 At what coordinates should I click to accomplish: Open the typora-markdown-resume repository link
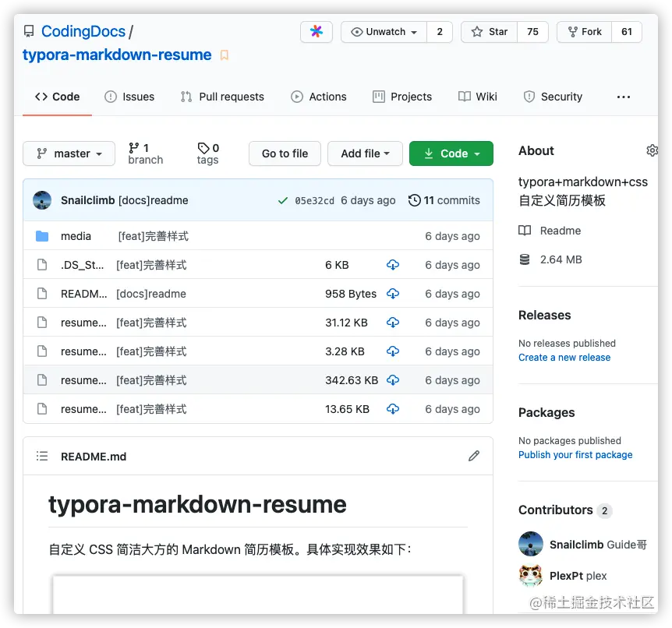click(x=117, y=55)
